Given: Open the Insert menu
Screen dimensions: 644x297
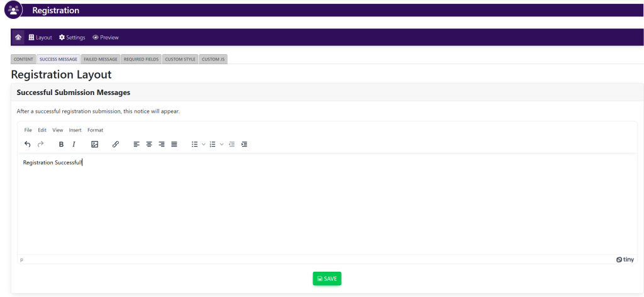Looking at the screenshot, I should (75, 130).
